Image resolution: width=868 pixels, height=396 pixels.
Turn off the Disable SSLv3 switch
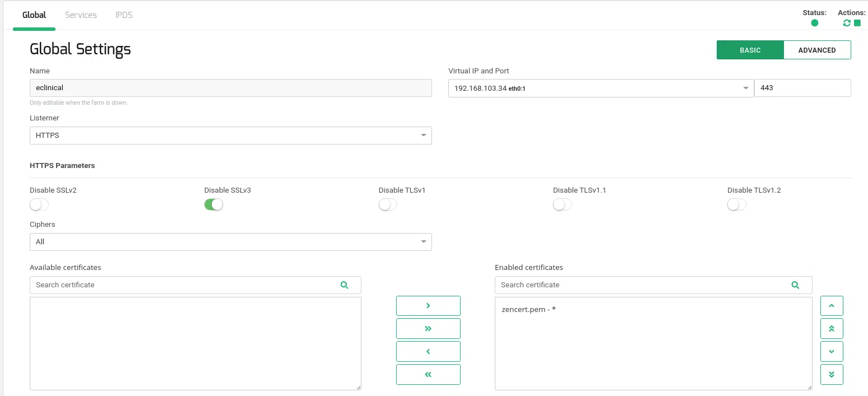[x=213, y=205]
